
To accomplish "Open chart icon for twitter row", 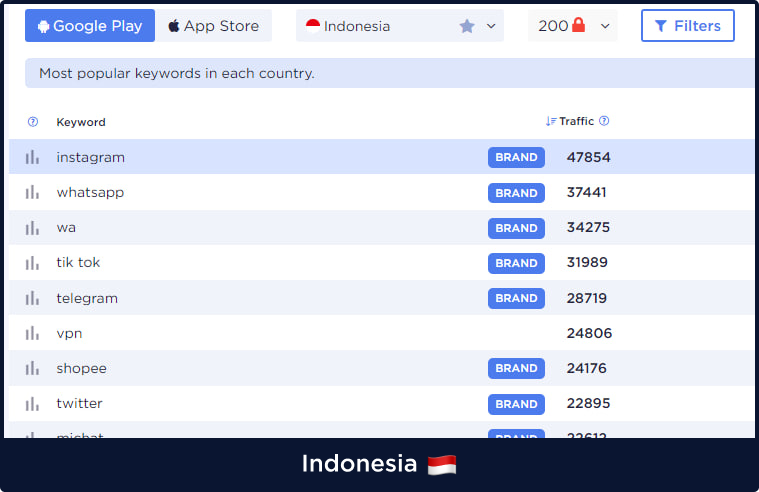I will (x=32, y=403).
